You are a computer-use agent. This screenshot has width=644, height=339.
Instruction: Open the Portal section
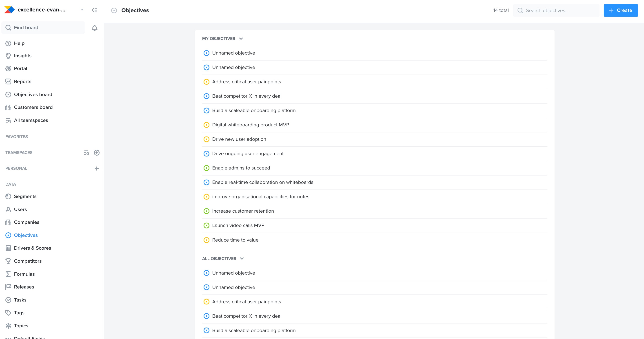[20, 68]
